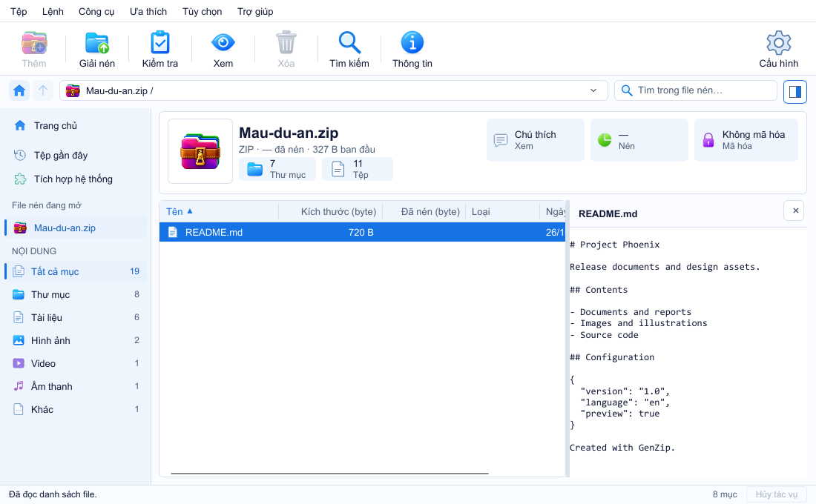816x504 pixels.
Task: Filter by Thư mục category
Action: coord(76,294)
